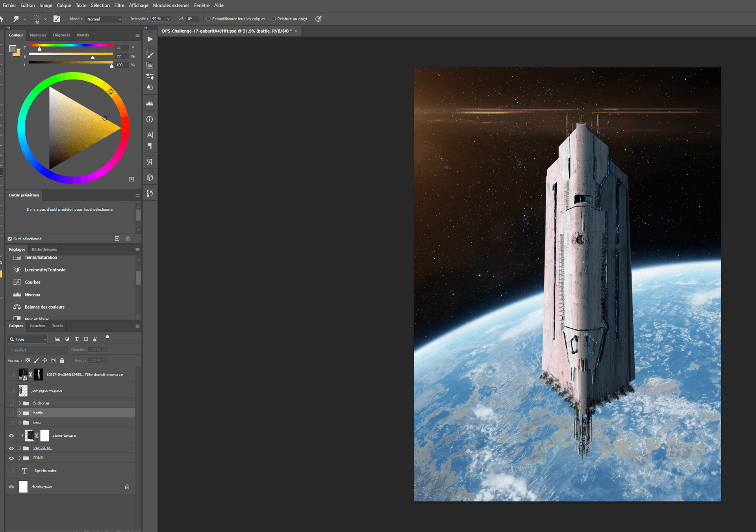
Task: Hide the VAISSEAU group
Action: (x=11, y=448)
